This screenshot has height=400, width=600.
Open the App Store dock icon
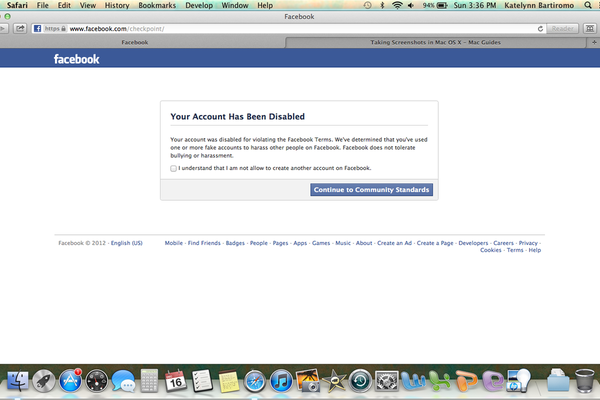coord(70,381)
